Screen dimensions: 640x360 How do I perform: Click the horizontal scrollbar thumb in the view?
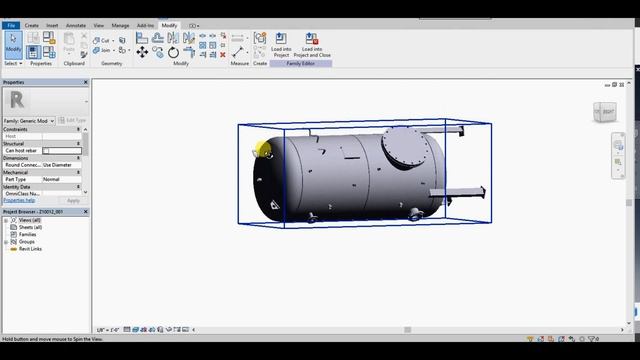[407, 330]
